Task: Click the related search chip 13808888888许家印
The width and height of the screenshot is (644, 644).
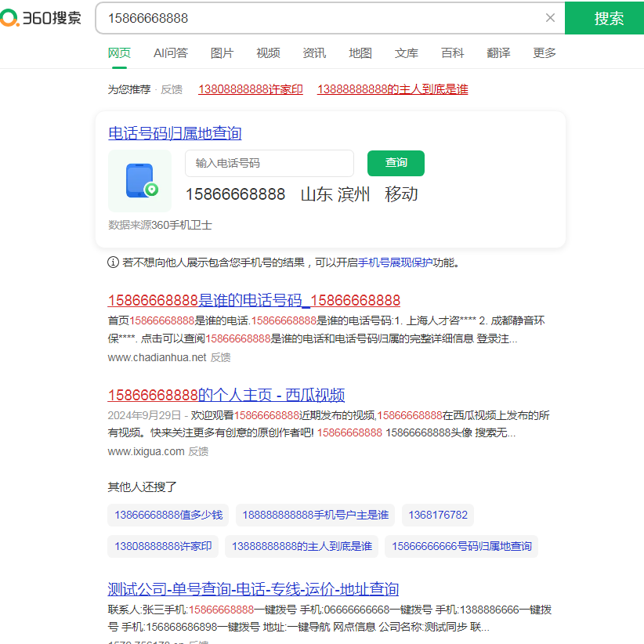Action: point(163,546)
